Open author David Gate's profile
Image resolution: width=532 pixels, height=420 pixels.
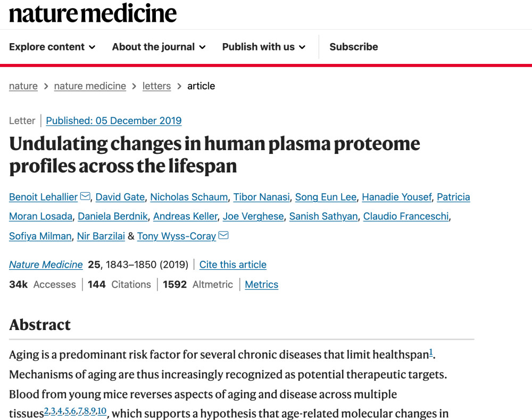tap(120, 197)
